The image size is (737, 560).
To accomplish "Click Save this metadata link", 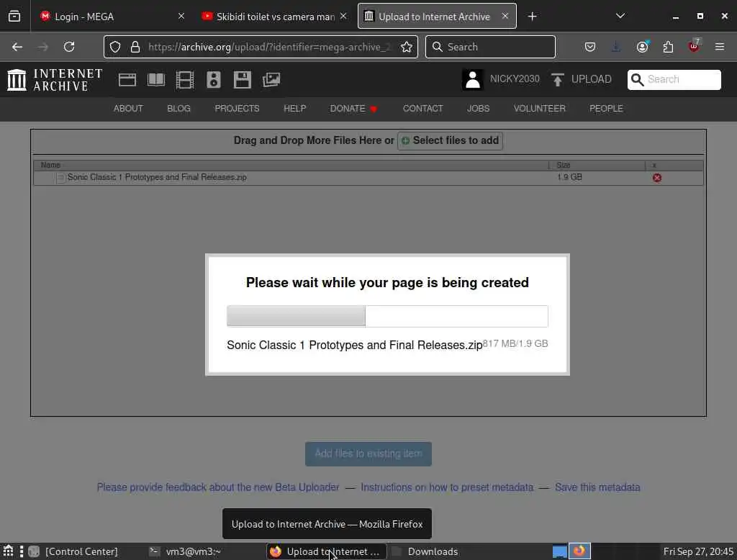I will [x=597, y=487].
